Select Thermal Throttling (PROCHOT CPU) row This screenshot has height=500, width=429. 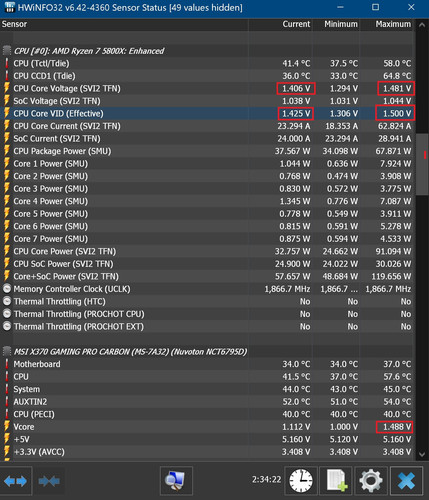point(207,314)
